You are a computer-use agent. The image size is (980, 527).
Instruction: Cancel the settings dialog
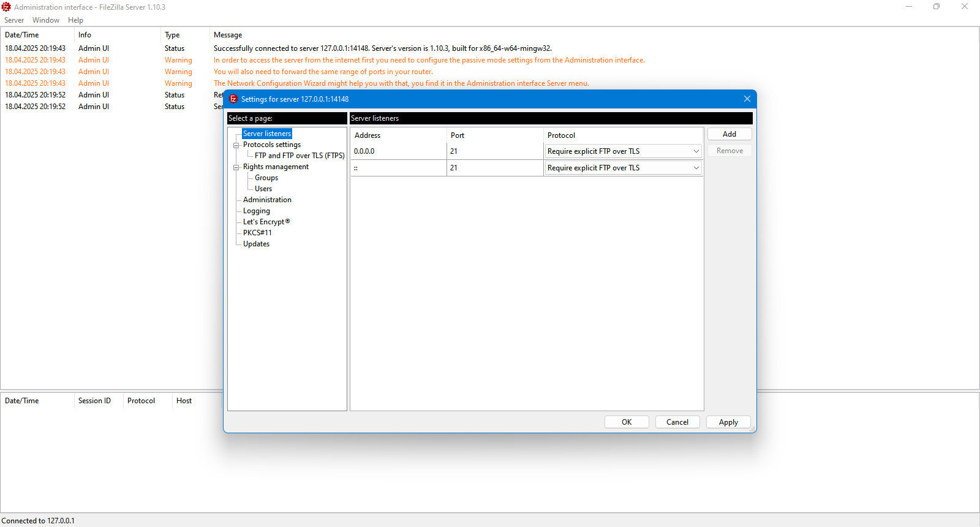tap(677, 422)
